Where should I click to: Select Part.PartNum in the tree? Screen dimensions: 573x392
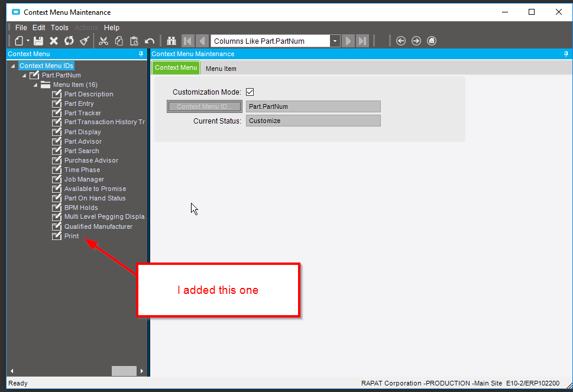(61, 75)
